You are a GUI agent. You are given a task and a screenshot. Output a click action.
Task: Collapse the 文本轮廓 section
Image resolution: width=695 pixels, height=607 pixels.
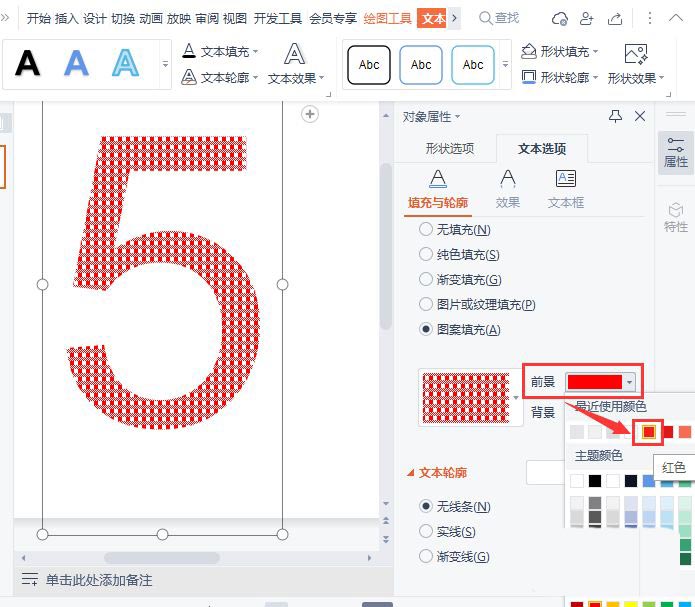[410, 473]
